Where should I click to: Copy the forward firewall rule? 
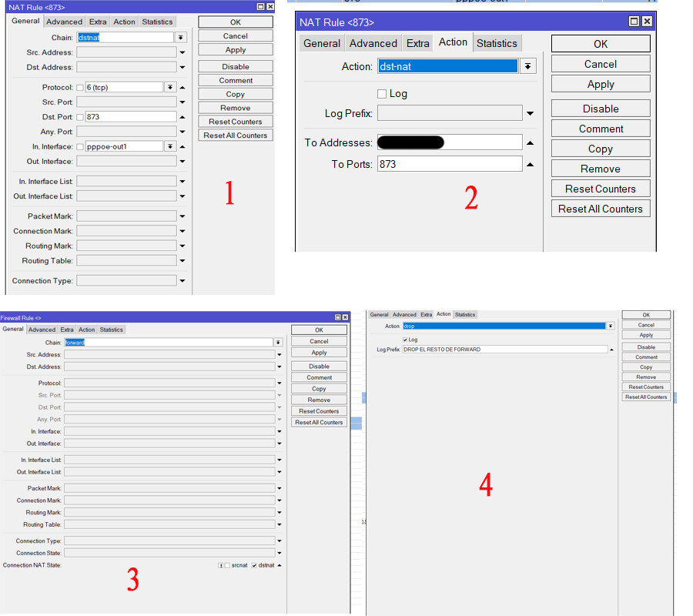coord(318,388)
